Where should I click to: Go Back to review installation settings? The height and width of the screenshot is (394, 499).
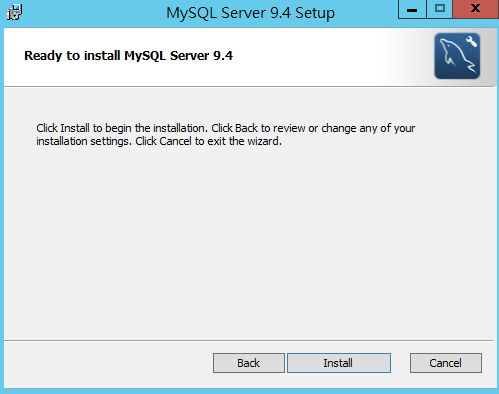[x=249, y=363]
